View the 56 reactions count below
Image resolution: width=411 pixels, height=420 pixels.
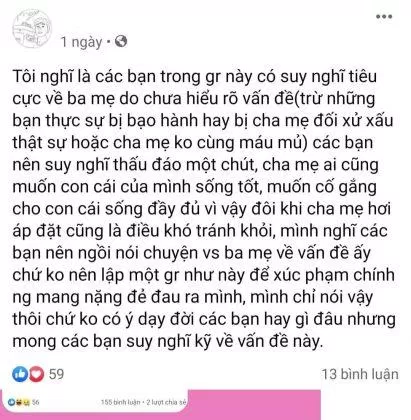[x=35, y=402]
